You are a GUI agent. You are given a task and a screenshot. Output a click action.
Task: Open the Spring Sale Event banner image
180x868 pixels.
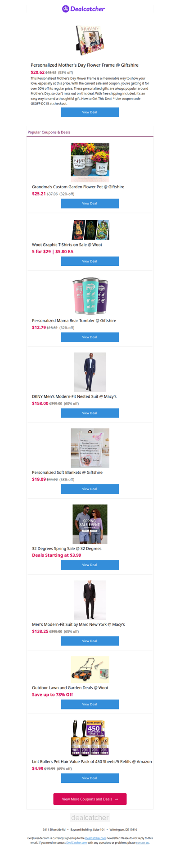(x=90, y=524)
